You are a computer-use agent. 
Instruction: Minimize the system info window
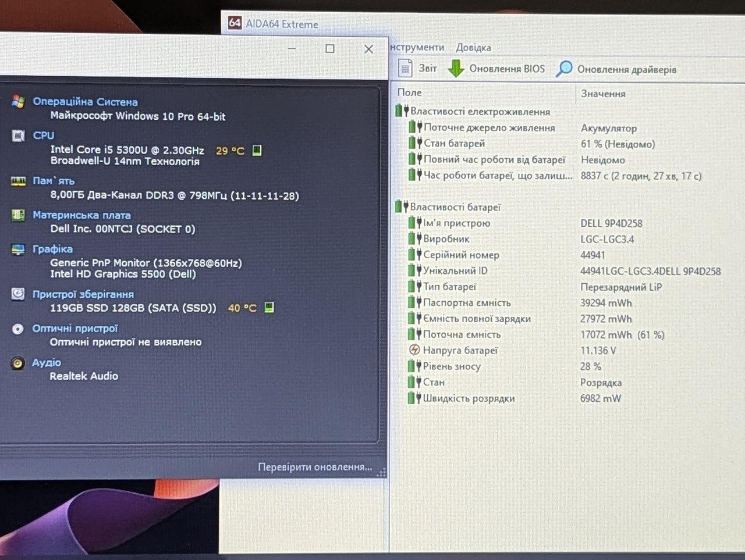pos(292,48)
